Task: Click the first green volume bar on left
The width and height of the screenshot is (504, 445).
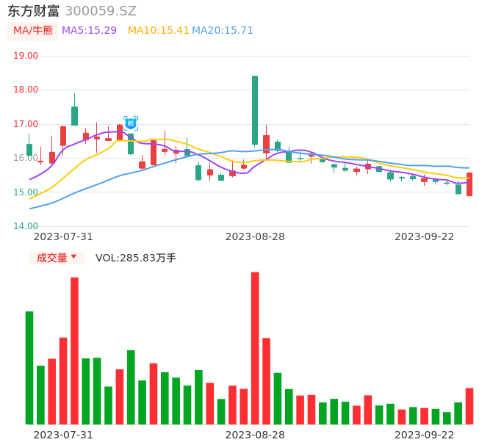Action: [29, 368]
